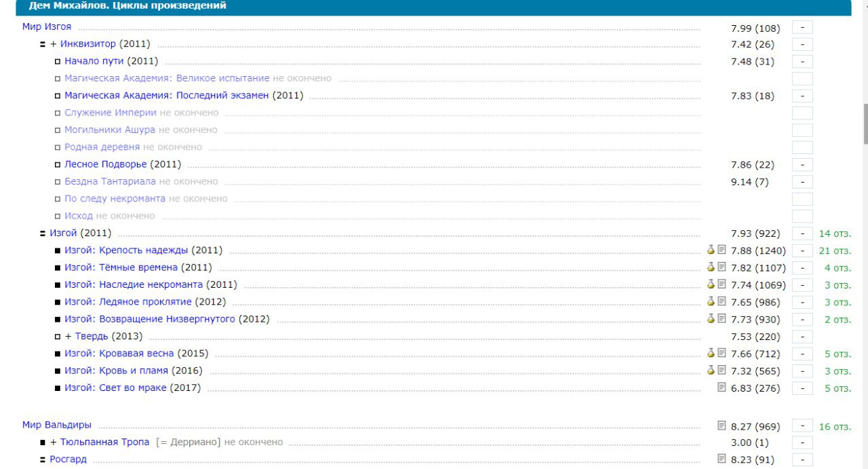Click annotation icon for Изгой: Свет во мраке
The image size is (868, 469).
click(x=722, y=388)
